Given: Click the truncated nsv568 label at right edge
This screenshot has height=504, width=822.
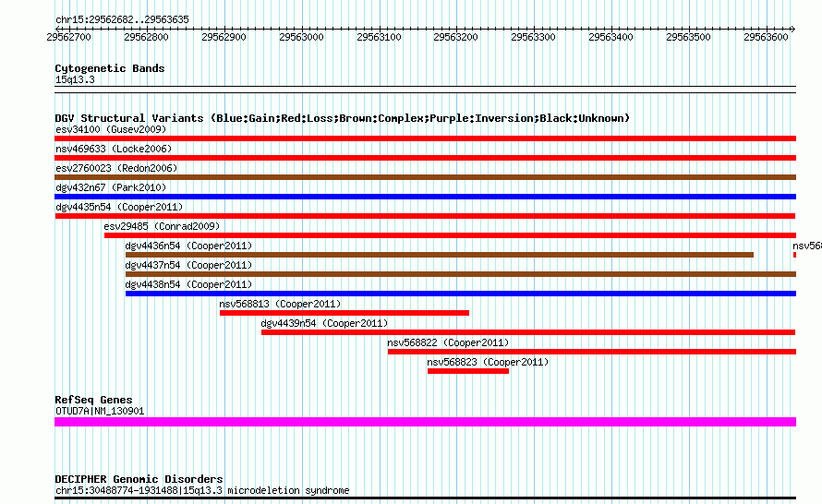Looking at the screenshot, I should coord(807,246).
